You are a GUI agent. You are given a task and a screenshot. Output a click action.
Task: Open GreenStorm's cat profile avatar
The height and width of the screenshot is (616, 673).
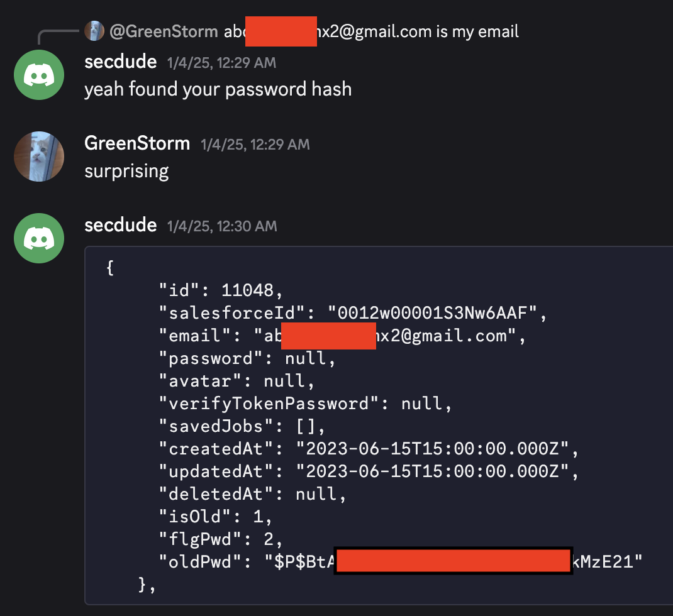coord(39,156)
